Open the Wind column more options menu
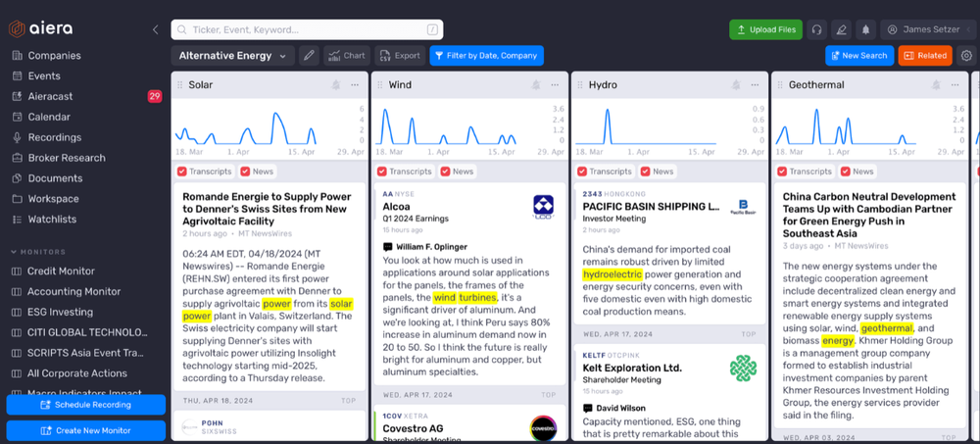This screenshot has width=980, height=444. [x=555, y=85]
